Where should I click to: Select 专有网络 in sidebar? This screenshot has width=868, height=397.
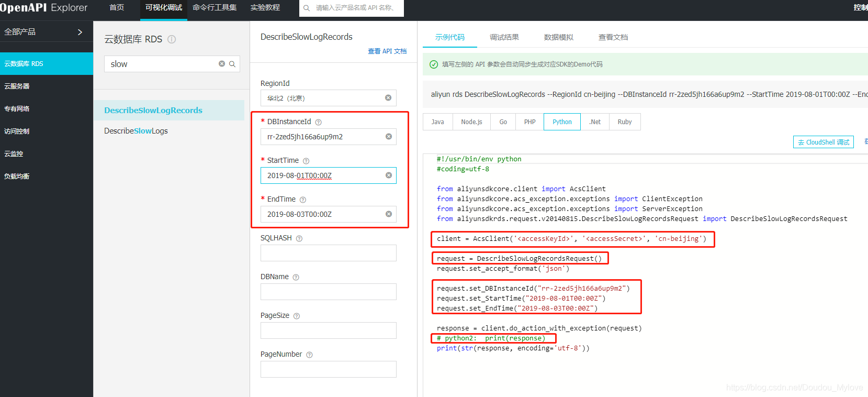point(47,108)
